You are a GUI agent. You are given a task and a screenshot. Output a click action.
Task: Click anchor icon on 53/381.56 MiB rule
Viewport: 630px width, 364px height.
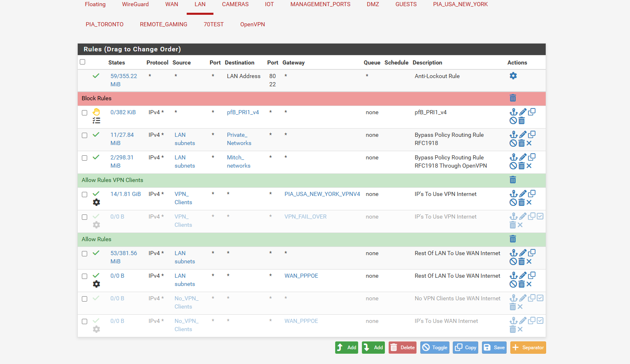point(513,253)
